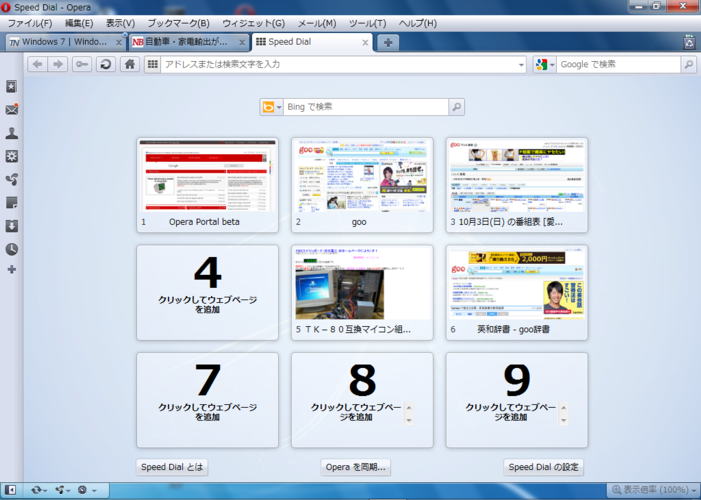Open the Downloads panel in sidebar
The height and width of the screenshot is (500, 701).
click(12, 226)
